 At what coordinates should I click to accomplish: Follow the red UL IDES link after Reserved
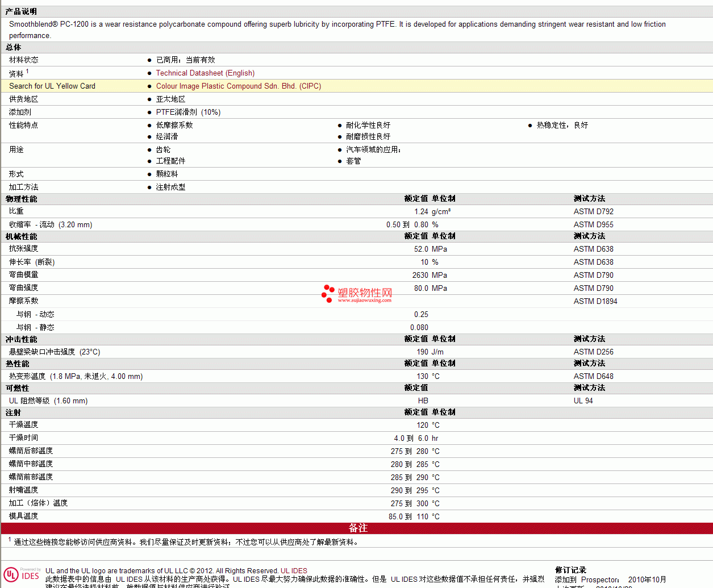pyautogui.click(x=294, y=571)
